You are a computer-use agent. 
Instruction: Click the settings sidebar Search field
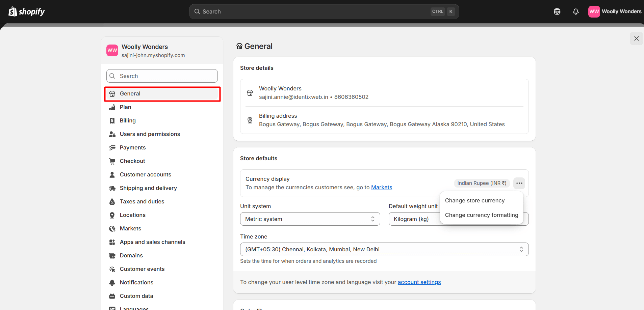162,76
